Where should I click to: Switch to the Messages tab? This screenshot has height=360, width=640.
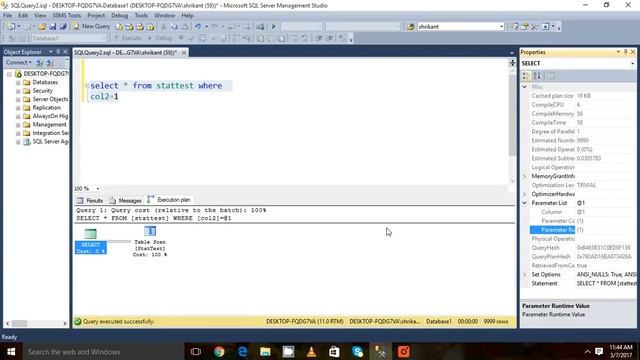click(x=125, y=200)
